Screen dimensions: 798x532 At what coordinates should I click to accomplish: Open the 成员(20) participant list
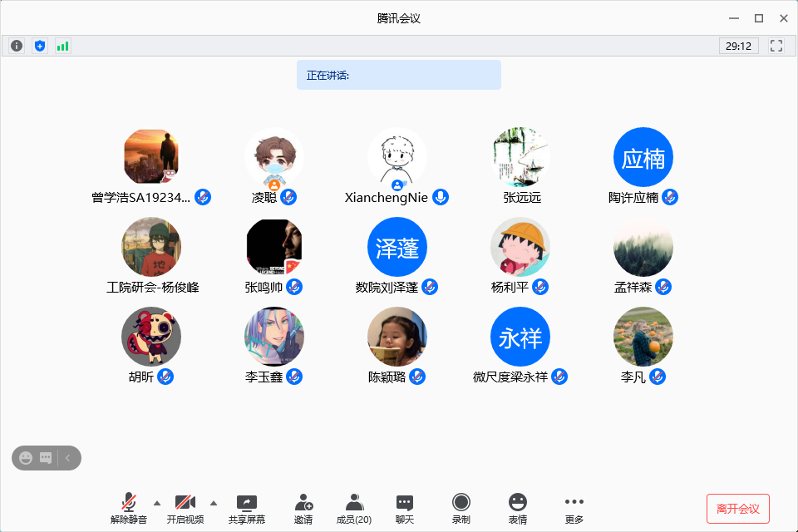[355, 503]
